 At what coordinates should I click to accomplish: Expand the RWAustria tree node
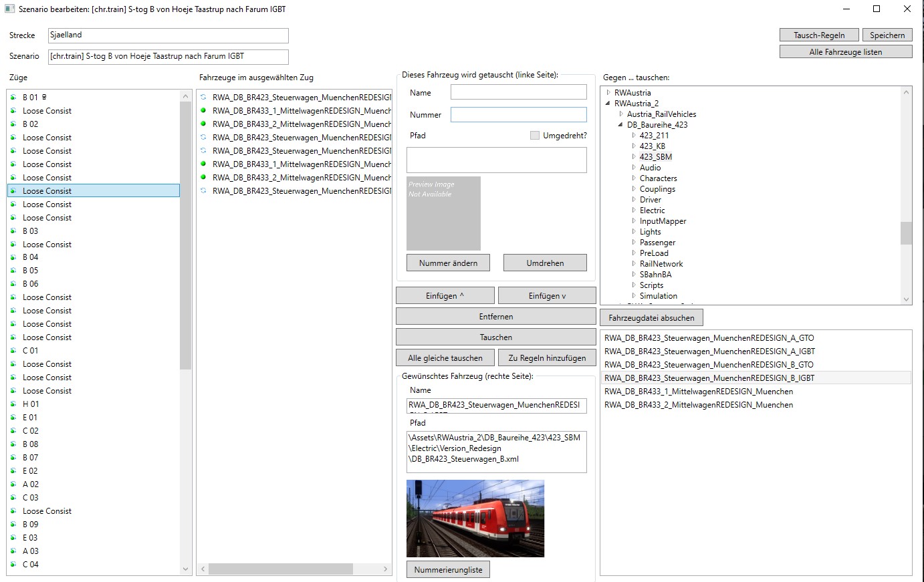click(608, 93)
